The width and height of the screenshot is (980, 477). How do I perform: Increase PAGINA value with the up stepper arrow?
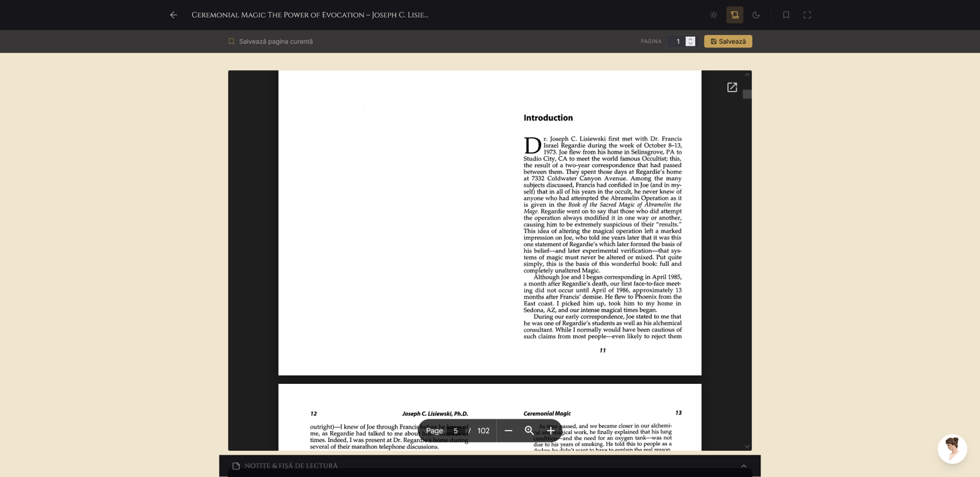tap(690, 39)
